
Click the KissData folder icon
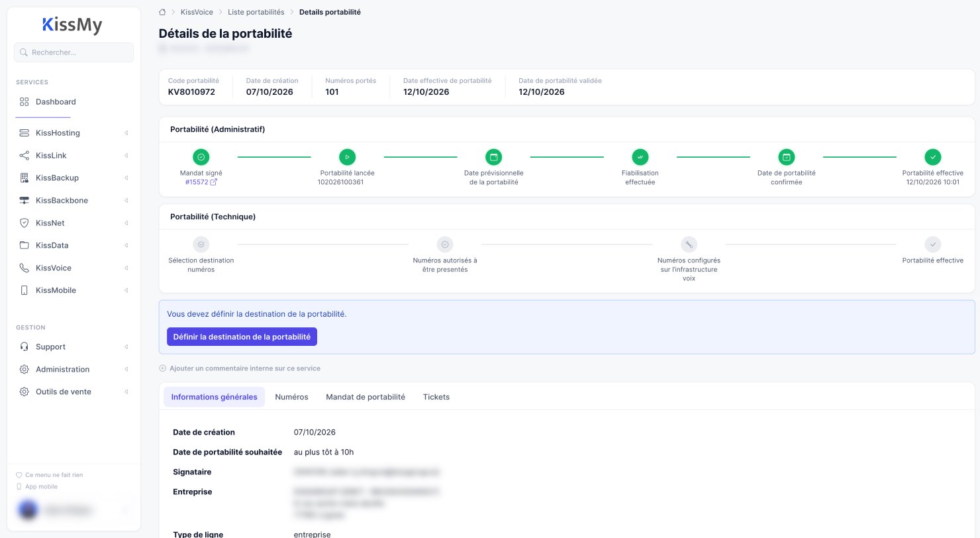click(x=24, y=246)
